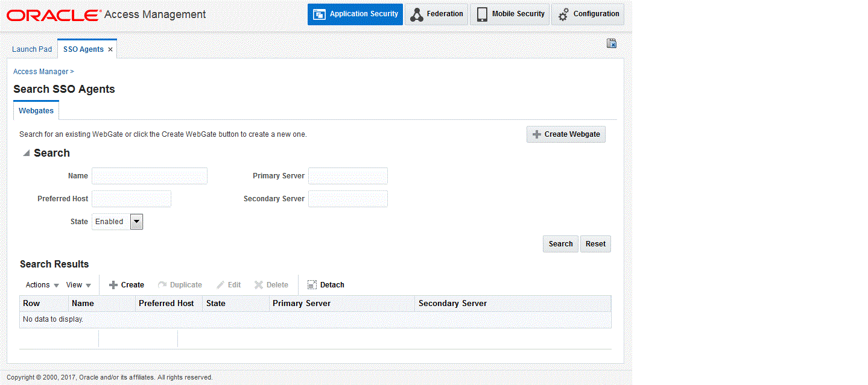Click the 'No data to display.' text
The width and height of the screenshot is (868, 385).
point(53,319)
